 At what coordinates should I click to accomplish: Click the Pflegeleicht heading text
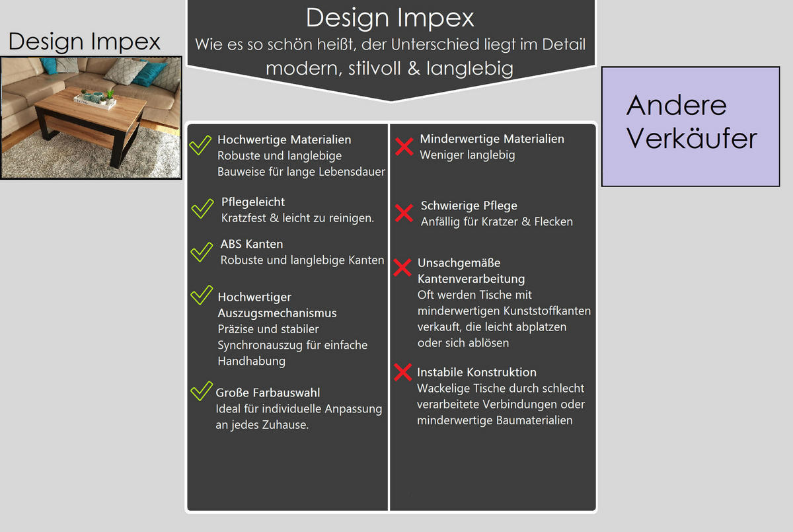(253, 202)
